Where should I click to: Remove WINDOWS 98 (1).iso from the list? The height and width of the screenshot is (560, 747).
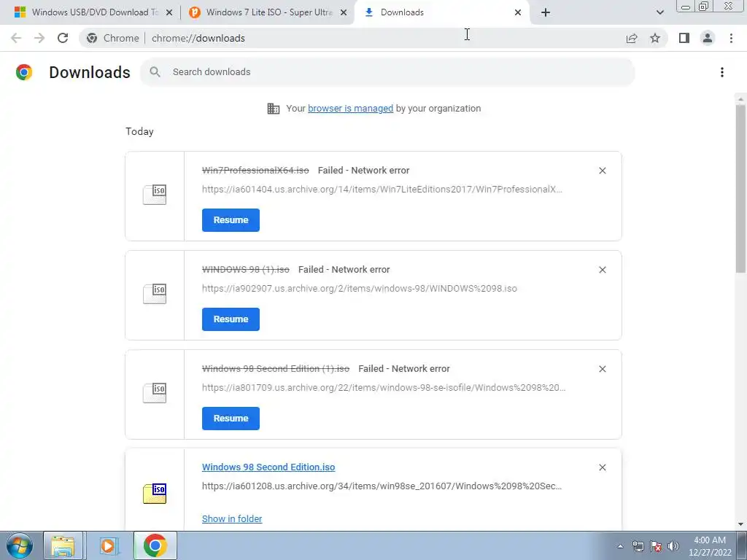click(602, 270)
